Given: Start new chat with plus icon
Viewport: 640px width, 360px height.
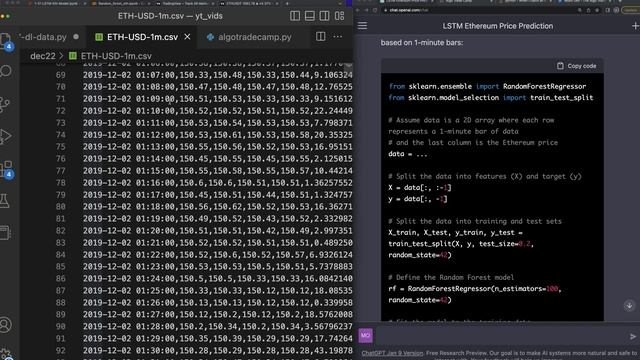Looking at the screenshot, I should (635, 26).
